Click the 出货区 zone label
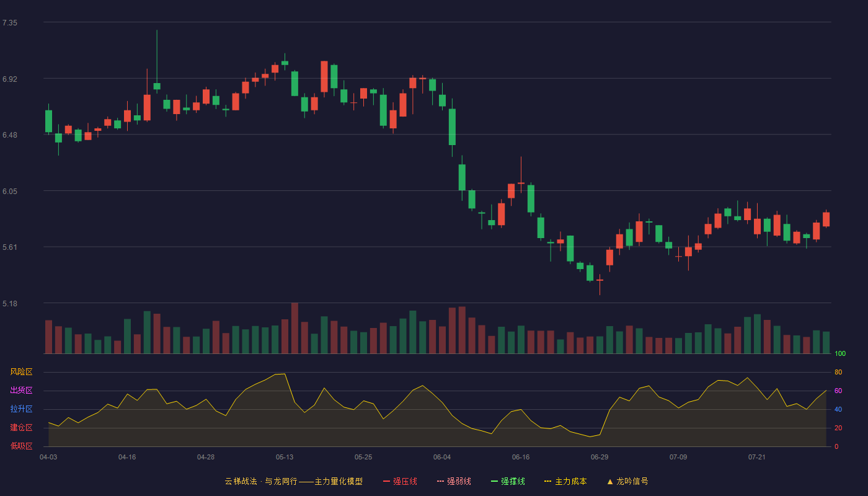 (x=21, y=391)
